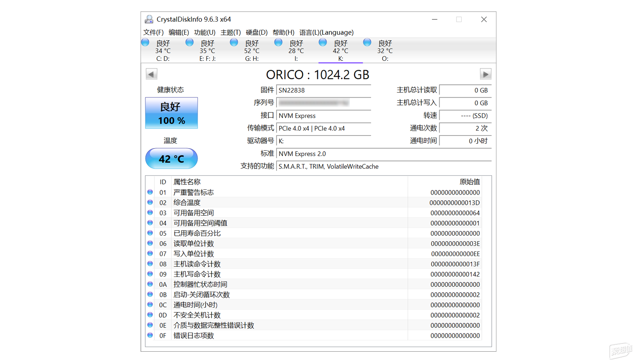Screen dimensions: 637x364
Task: Click the 通电时间 value 0 小时
Action: coord(465,141)
